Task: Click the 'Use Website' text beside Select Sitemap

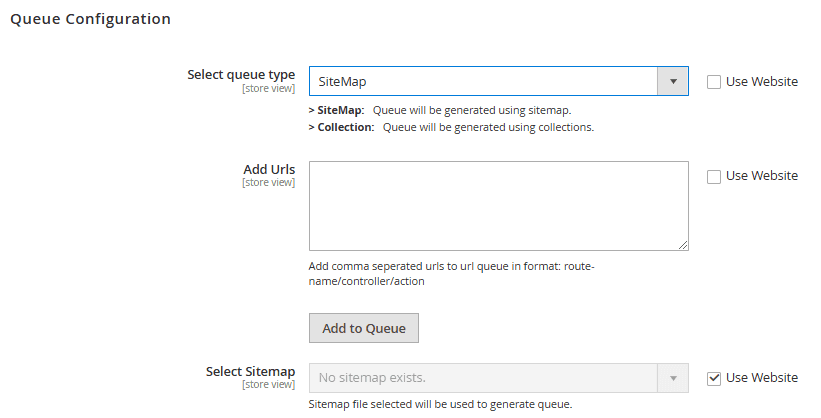Action: pyautogui.click(x=761, y=378)
